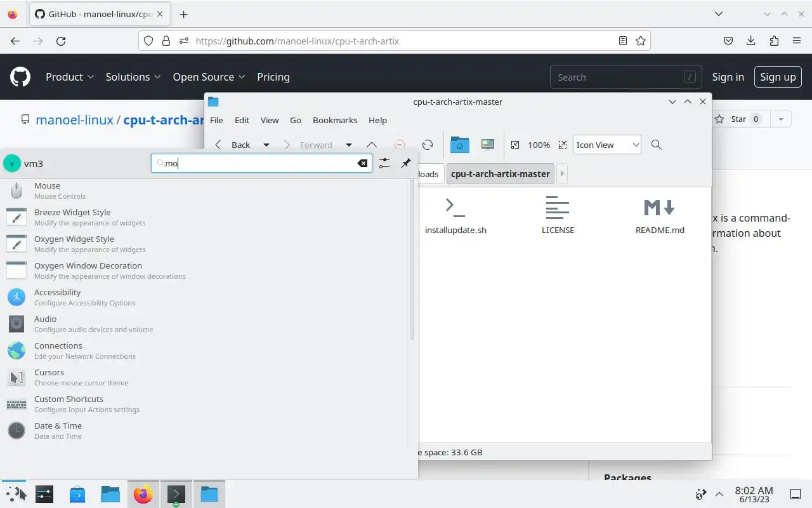
Task: Show hidden system tray icons
Action: pyautogui.click(x=719, y=494)
